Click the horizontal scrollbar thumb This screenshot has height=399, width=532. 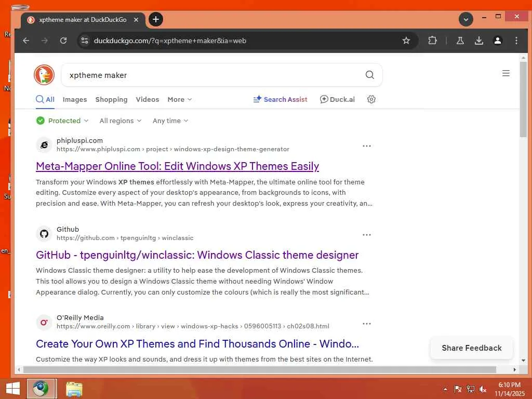(x=260, y=369)
